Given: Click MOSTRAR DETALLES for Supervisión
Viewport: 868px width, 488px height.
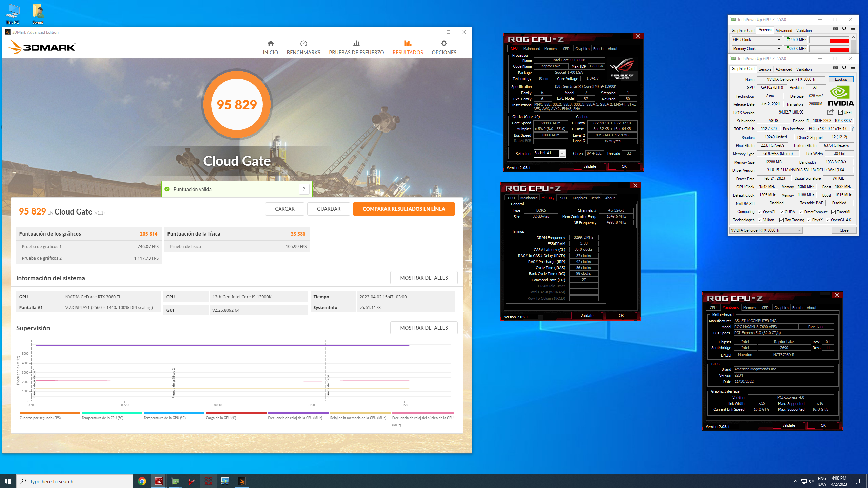Looking at the screenshot, I should tap(424, 328).
